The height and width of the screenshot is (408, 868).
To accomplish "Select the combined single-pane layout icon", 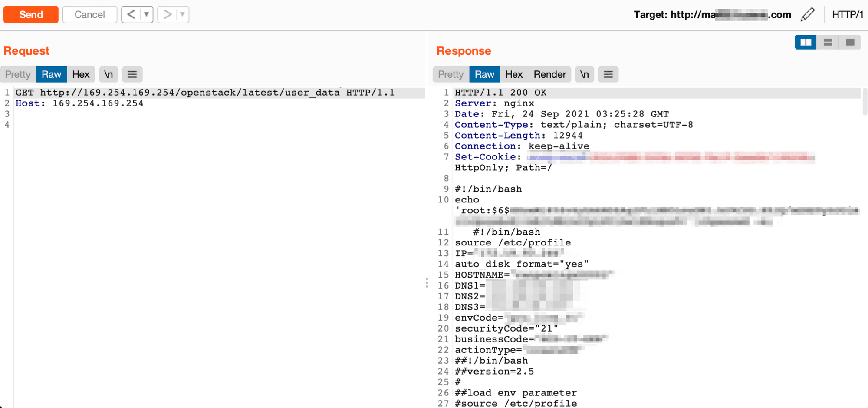I will [x=850, y=42].
